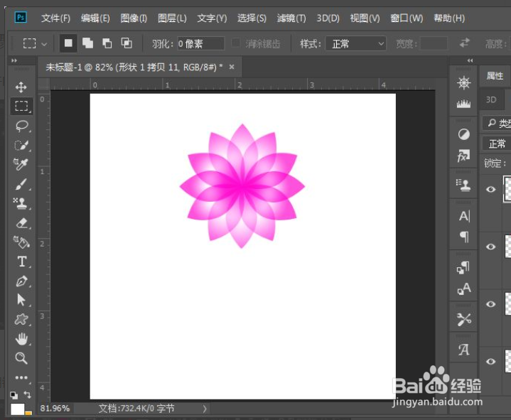
Task: Expand the toolbox double-arrow
Action: [x=14, y=60]
